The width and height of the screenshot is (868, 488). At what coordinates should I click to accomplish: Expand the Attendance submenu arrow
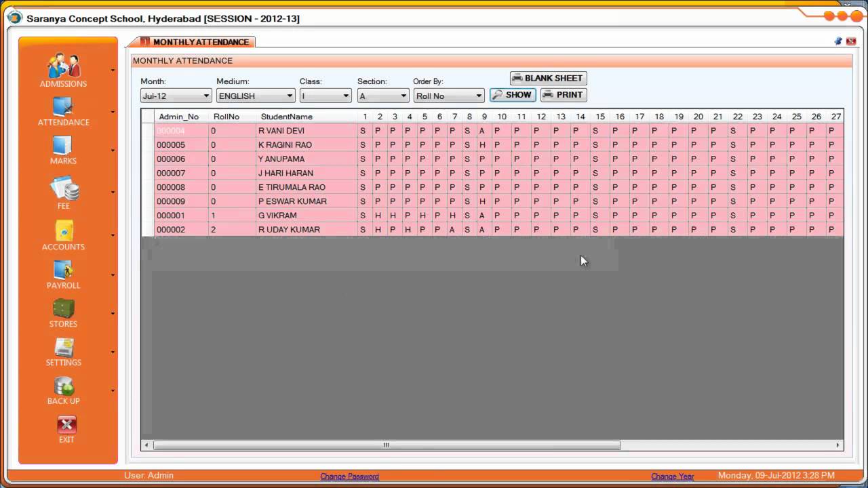113,112
